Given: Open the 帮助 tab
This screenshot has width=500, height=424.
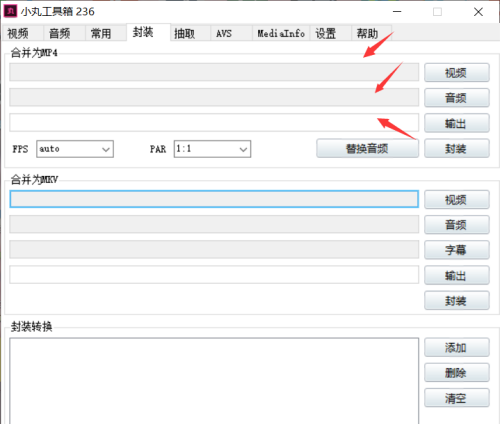Looking at the screenshot, I should coord(371,33).
